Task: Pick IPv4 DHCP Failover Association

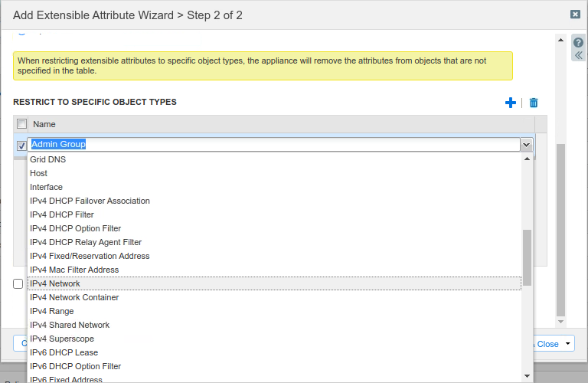Action: pyautogui.click(x=90, y=201)
